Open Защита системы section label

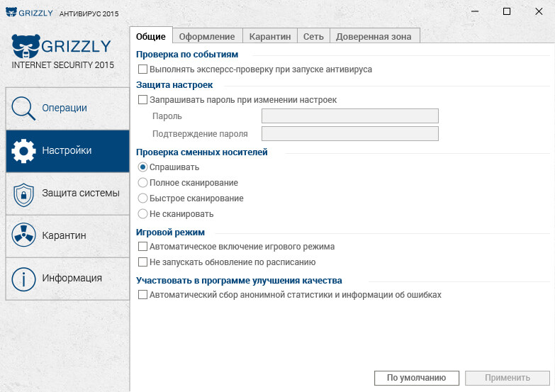click(x=81, y=193)
